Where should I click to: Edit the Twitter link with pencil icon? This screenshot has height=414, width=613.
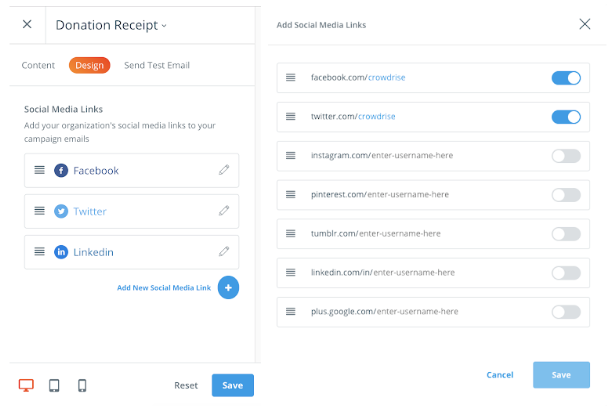[x=224, y=211]
